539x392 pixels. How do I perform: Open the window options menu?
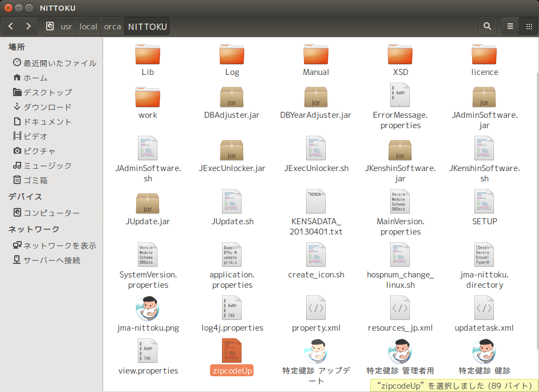[510, 26]
